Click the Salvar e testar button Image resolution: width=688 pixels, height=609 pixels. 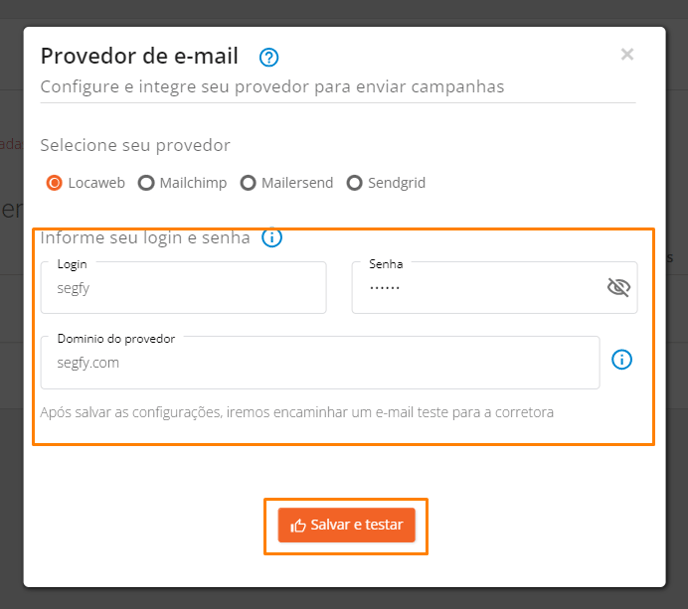coord(347,525)
